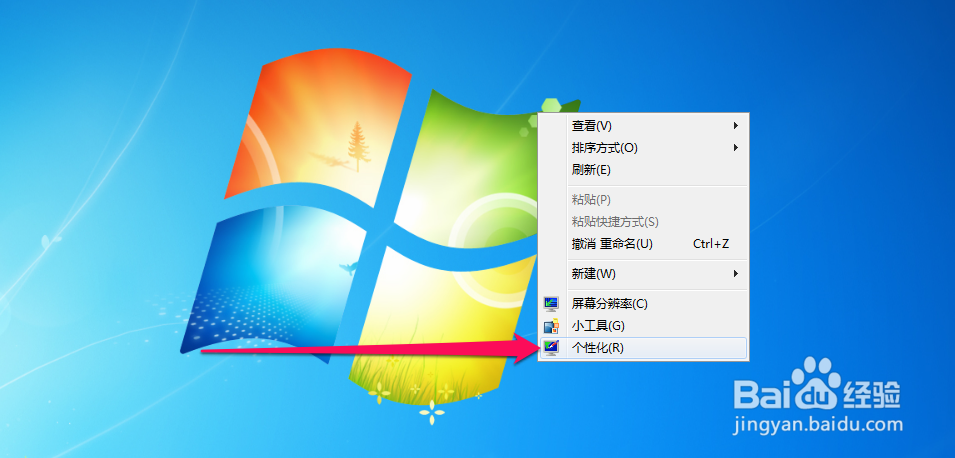
Task: Expand the arrow next to 排序方式(O)
Action: [736, 147]
